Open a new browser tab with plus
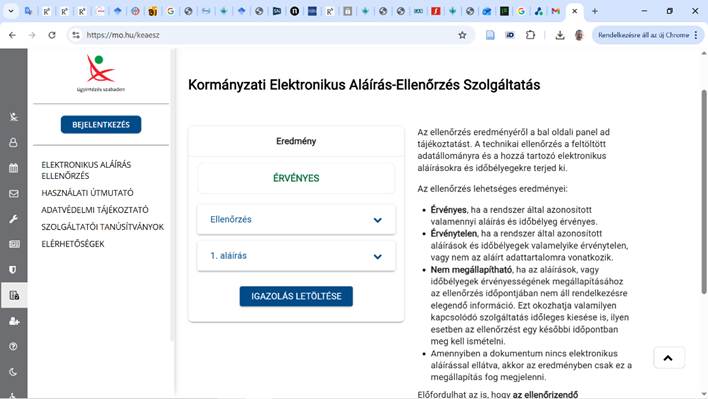The width and height of the screenshot is (708, 399). coord(595,11)
